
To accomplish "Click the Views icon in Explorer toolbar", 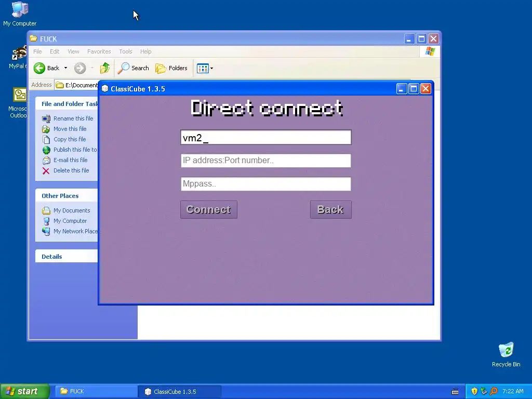I will pyautogui.click(x=203, y=68).
